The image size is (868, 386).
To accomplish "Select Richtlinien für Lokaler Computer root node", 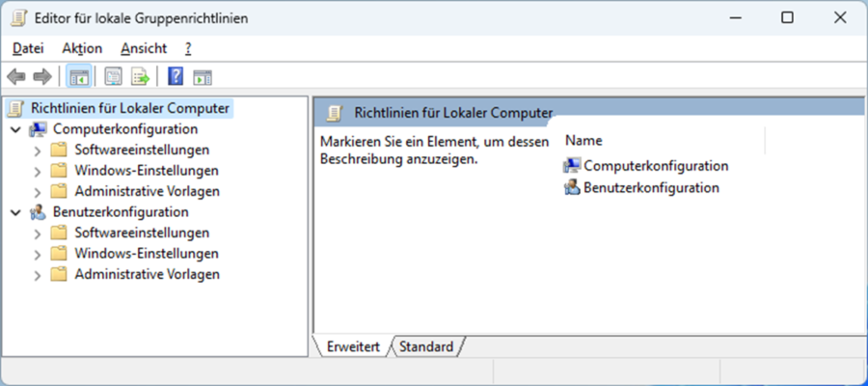I will click(129, 108).
